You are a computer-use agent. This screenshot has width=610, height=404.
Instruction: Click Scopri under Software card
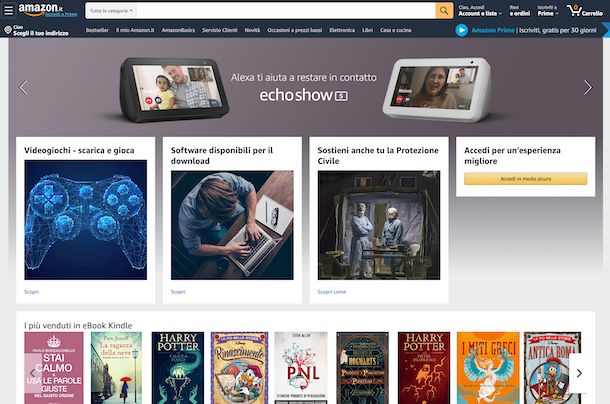click(x=178, y=292)
